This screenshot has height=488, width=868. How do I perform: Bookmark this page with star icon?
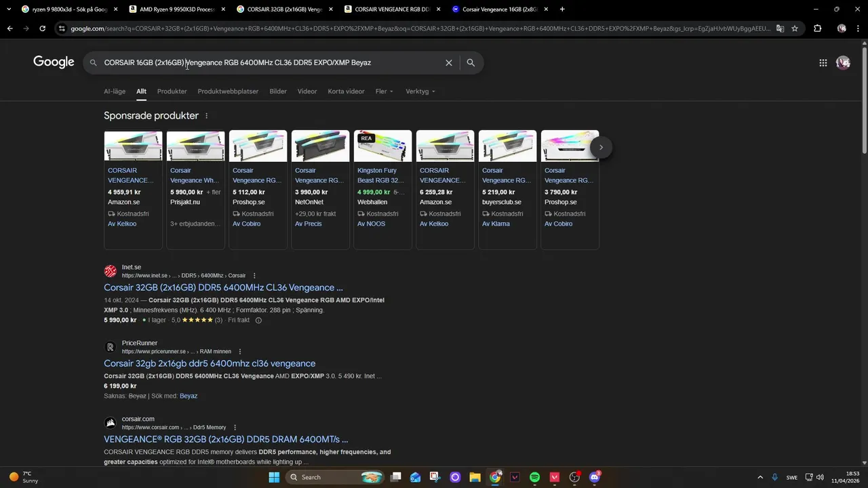pyautogui.click(x=795, y=28)
